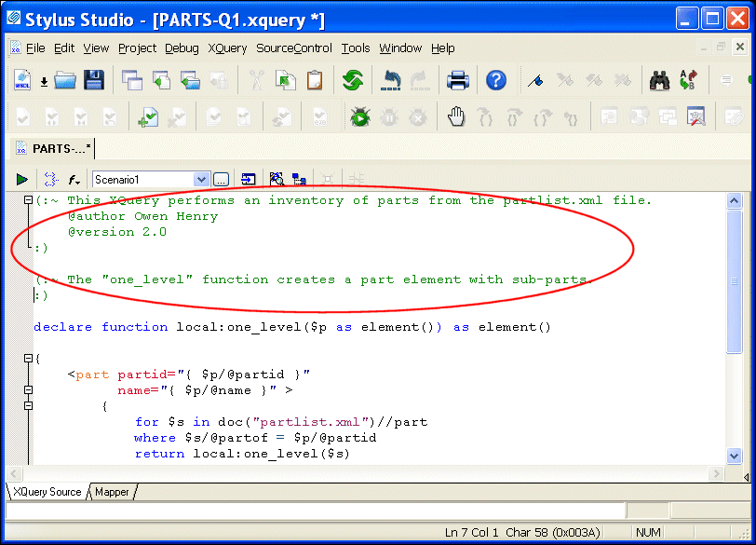This screenshot has height=545, width=756.
Task: Open file with the folder icon
Action: click(64, 81)
